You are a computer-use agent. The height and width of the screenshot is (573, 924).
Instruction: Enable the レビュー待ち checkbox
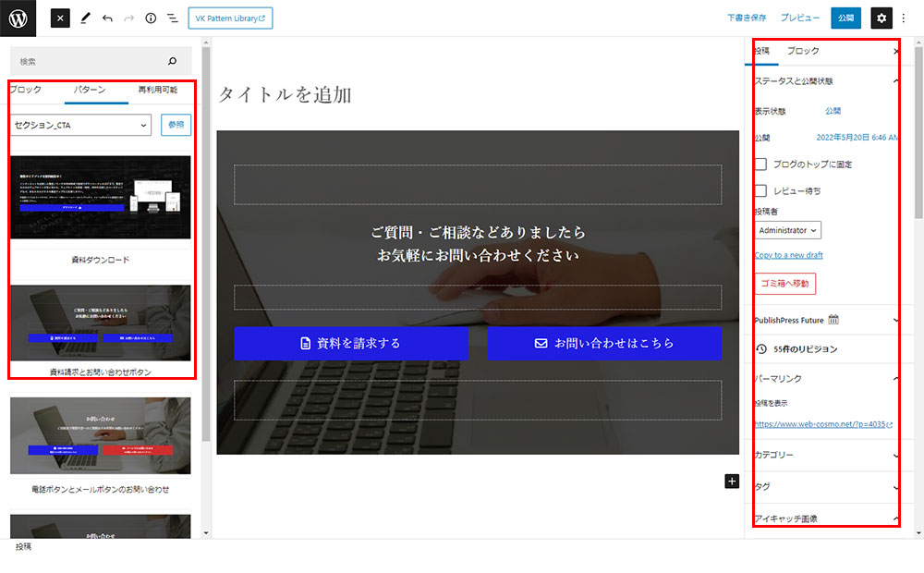(x=760, y=190)
